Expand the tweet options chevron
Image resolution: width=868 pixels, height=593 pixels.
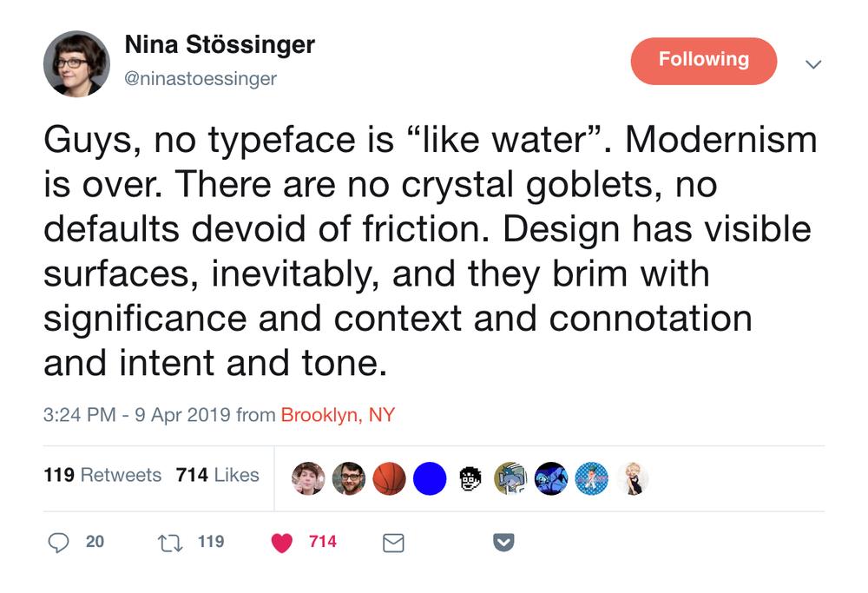click(x=813, y=64)
